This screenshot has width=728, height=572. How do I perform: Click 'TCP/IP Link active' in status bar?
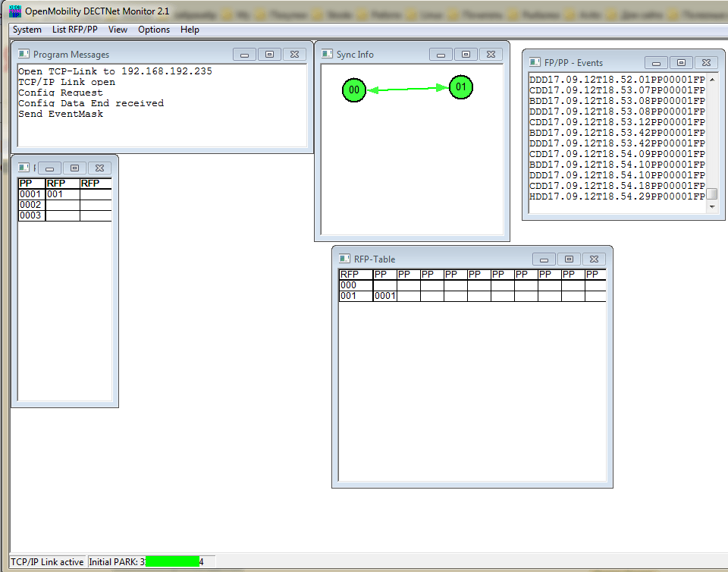tap(47, 562)
